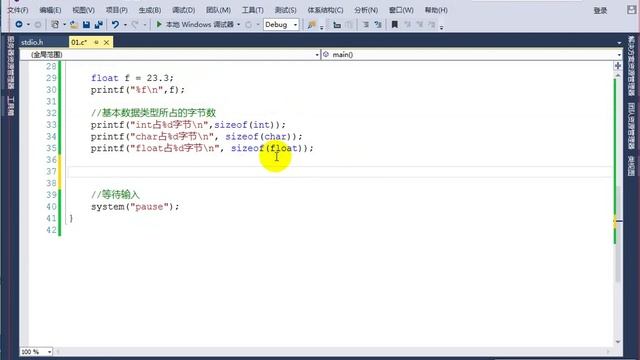This screenshot has width=640, height=360.
Task: Click the Save All icon
Action: point(98,24)
